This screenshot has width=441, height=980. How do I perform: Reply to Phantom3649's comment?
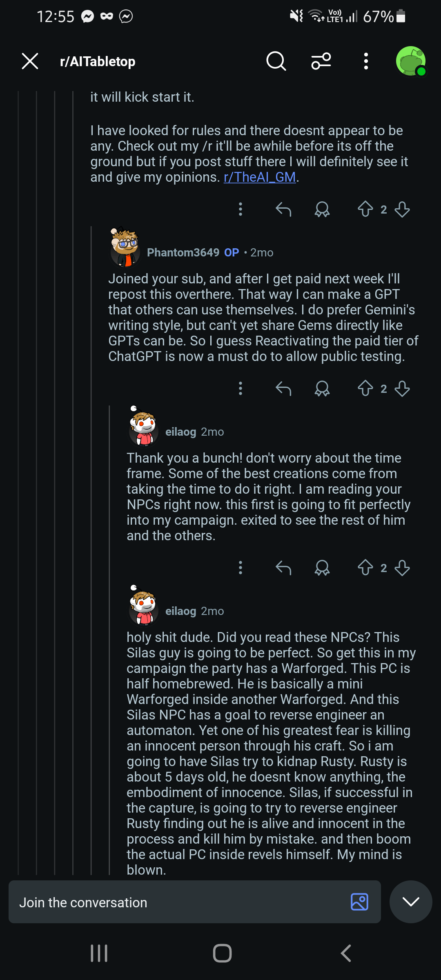coord(283,388)
